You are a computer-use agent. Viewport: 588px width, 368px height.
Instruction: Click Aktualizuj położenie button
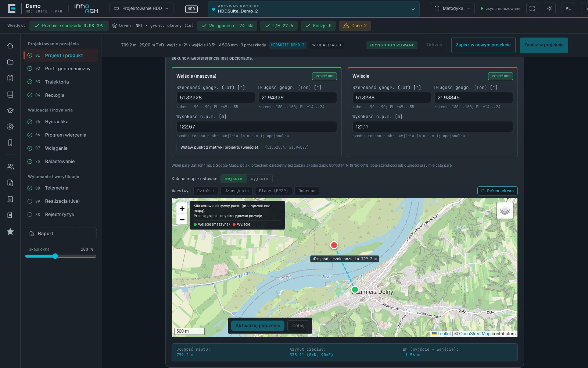(x=258, y=326)
